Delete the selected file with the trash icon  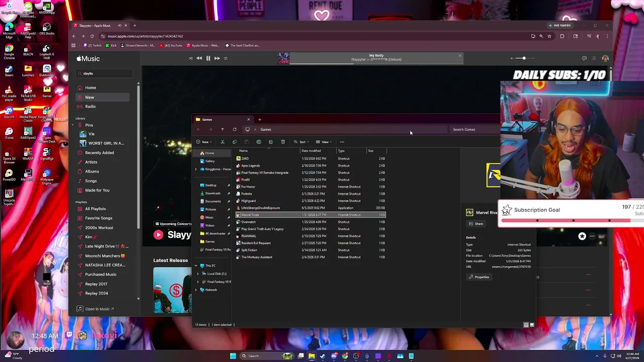[283, 142]
